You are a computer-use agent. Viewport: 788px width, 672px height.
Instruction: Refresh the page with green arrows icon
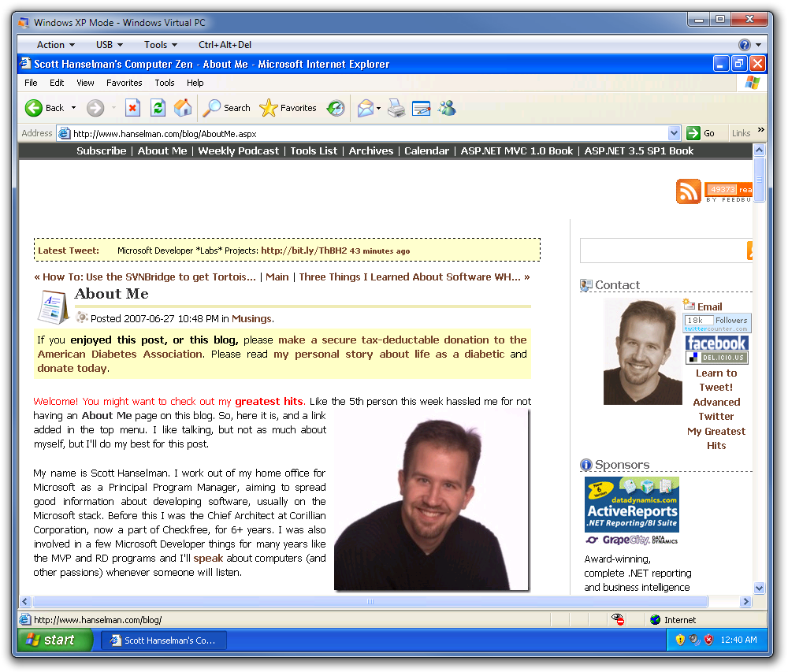click(x=158, y=107)
